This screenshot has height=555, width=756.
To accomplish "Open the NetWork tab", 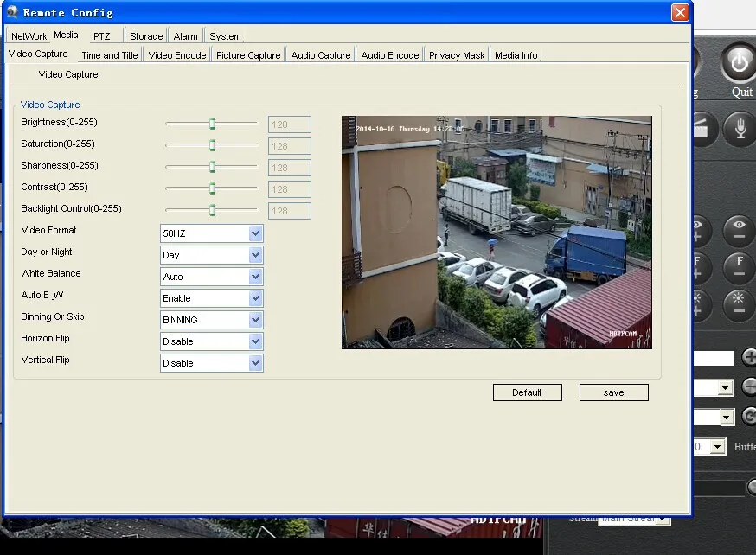I will point(29,36).
